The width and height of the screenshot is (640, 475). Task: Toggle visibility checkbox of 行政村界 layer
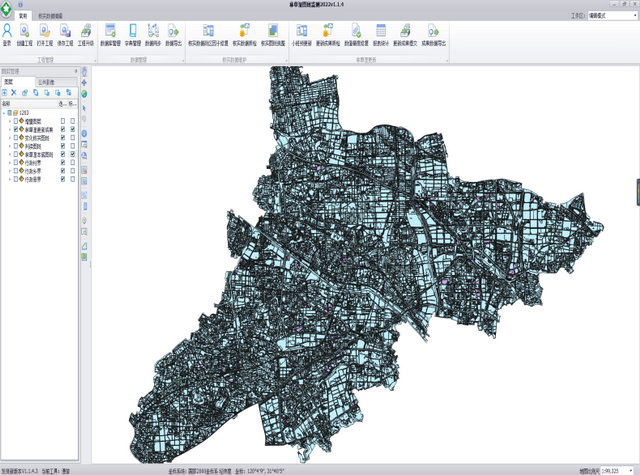pyautogui.click(x=16, y=162)
